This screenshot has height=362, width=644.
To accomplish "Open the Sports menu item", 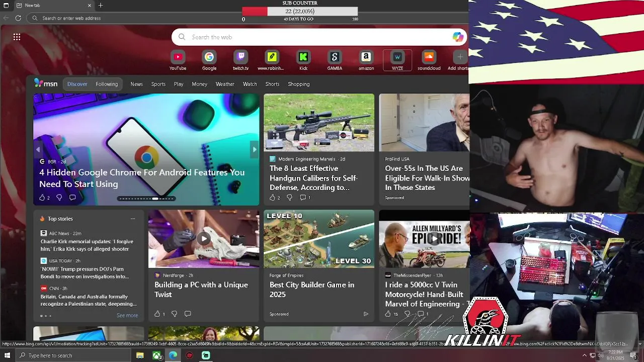I will [x=158, y=84].
